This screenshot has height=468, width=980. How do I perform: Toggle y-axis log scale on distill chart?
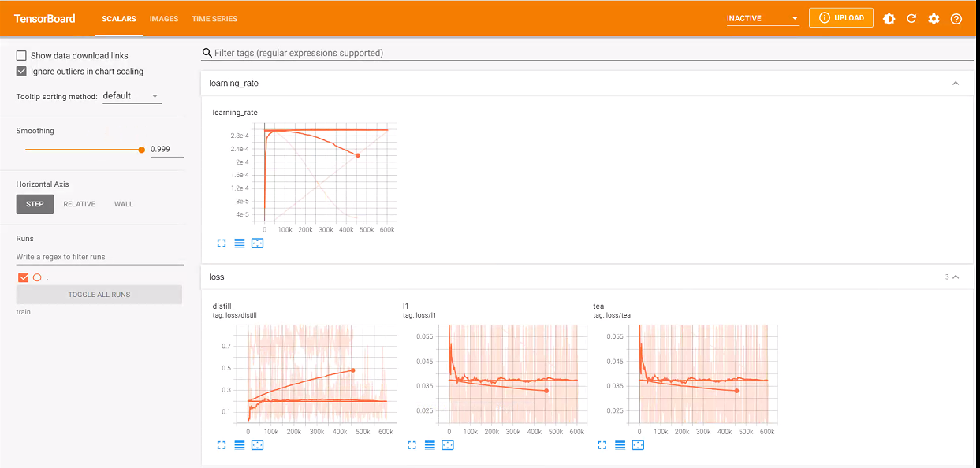tap(240, 445)
